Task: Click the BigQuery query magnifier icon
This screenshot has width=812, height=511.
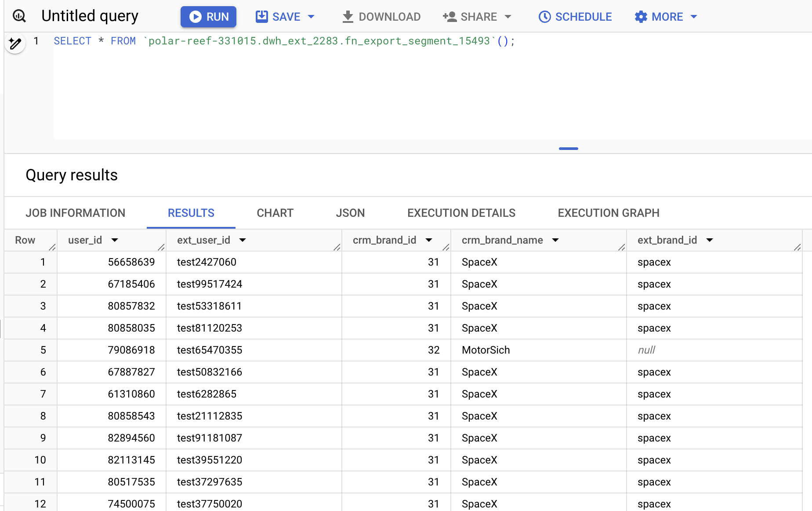Action: pos(19,16)
